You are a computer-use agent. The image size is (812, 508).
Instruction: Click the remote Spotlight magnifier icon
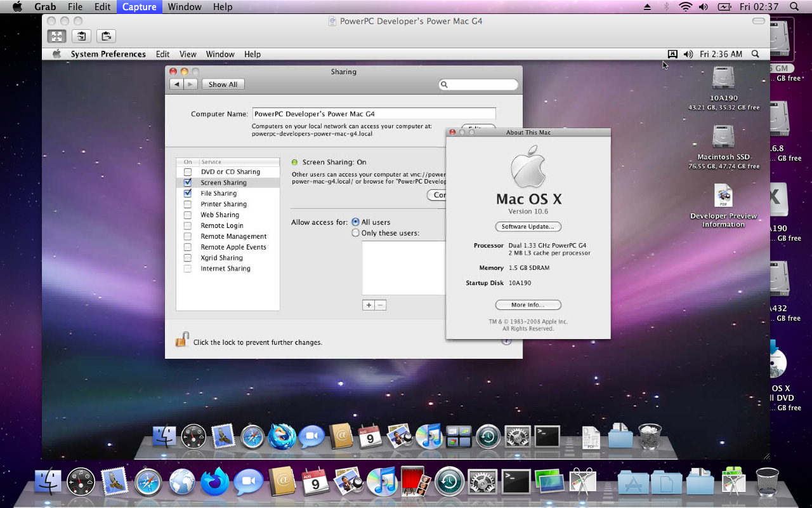pos(755,54)
